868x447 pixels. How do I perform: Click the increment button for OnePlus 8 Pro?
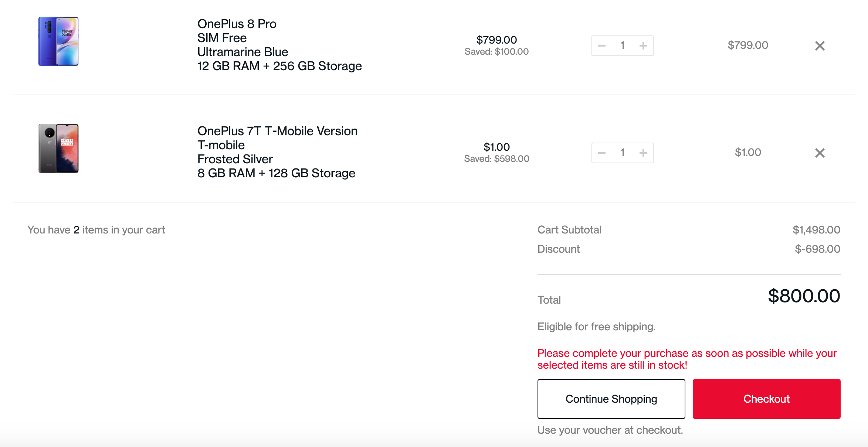pyautogui.click(x=643, y=45)
